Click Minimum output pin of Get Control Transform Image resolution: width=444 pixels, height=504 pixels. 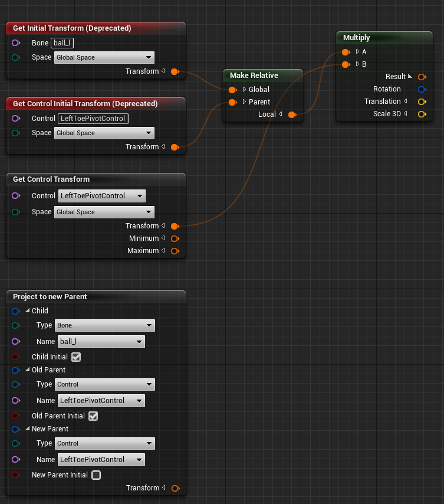point(175,238)
